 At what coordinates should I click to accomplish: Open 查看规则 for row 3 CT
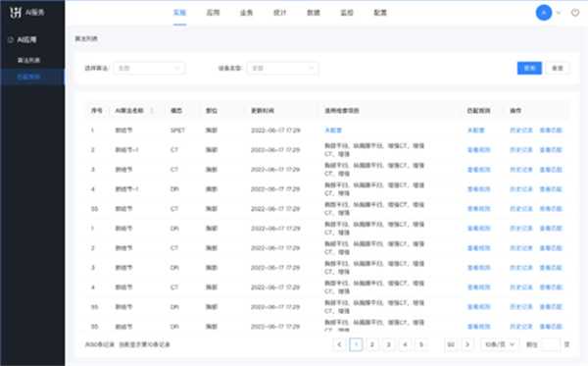pyautogui.click(x=479, y=170)
